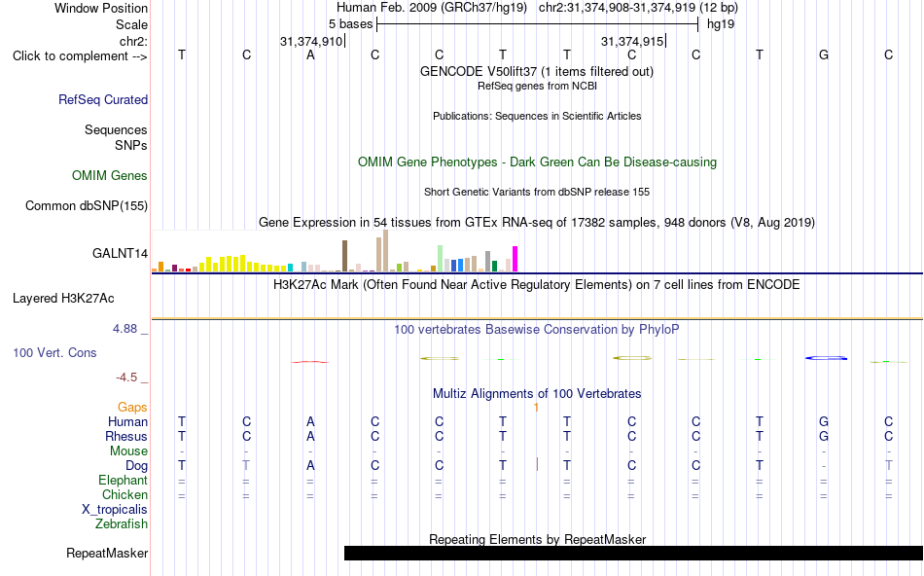Click the Human row base G
This screenshot has width=924, height=576.
(x=824, y=422)
